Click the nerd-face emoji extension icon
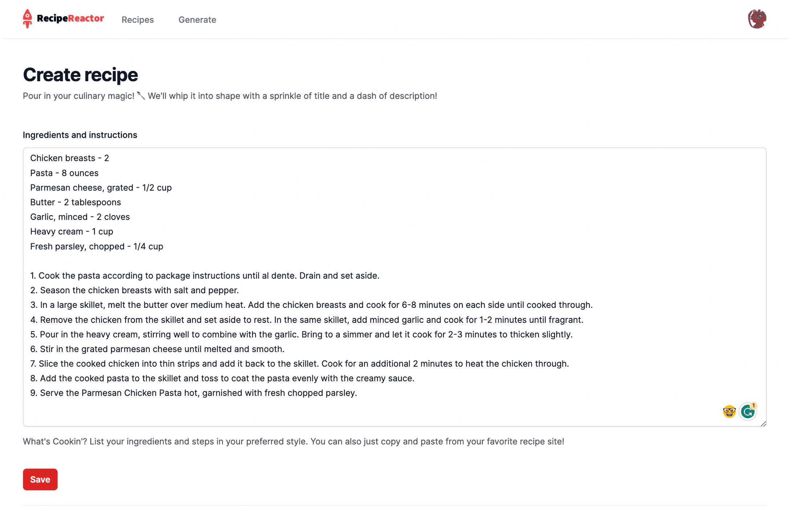The width and height of the screenshot is (790, 532). coord(729,411)
